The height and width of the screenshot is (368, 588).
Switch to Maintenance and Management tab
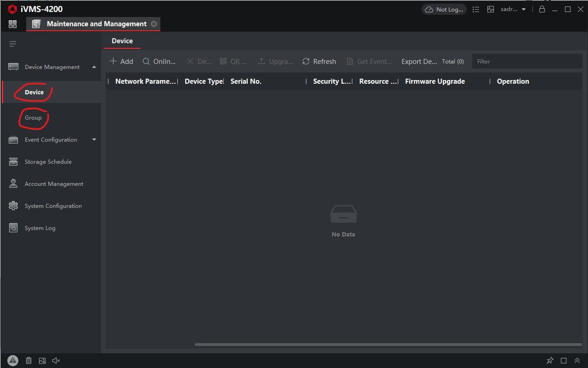(93, 24)
